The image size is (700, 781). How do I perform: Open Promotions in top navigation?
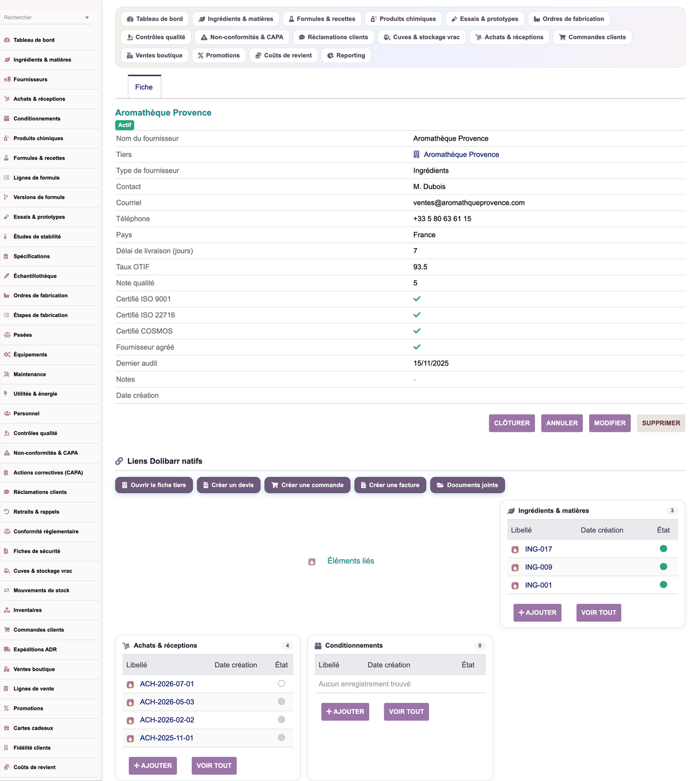219,55
